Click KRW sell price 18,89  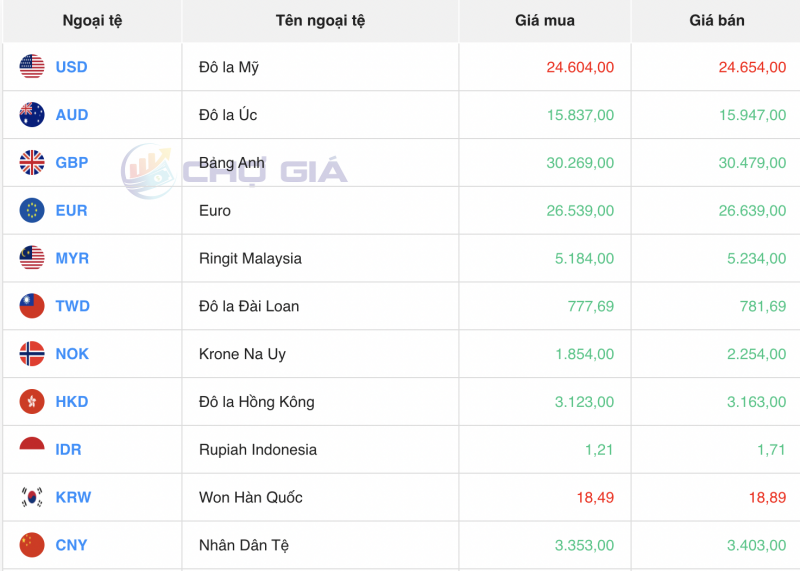[x=768, y=497]
